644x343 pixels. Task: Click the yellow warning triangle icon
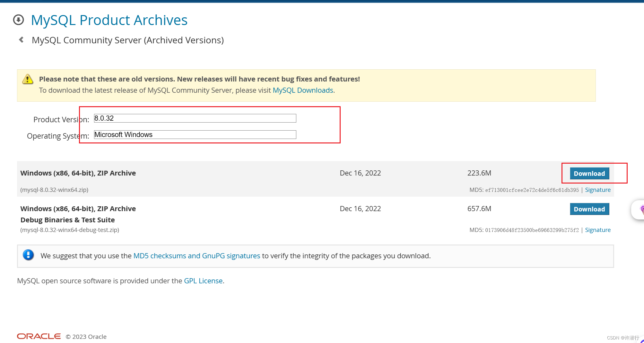(28, 79)
